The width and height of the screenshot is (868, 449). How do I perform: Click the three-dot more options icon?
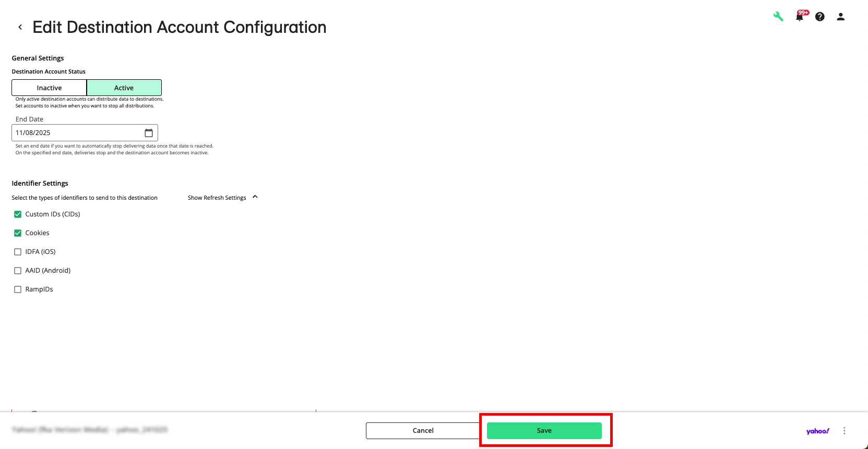point(844,431)
